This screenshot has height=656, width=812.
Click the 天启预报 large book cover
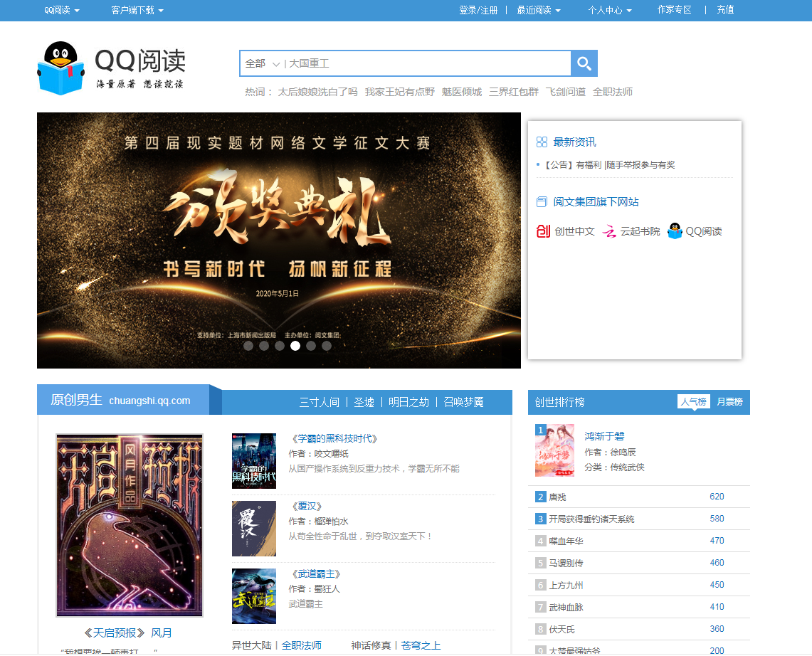pos(130,525)
